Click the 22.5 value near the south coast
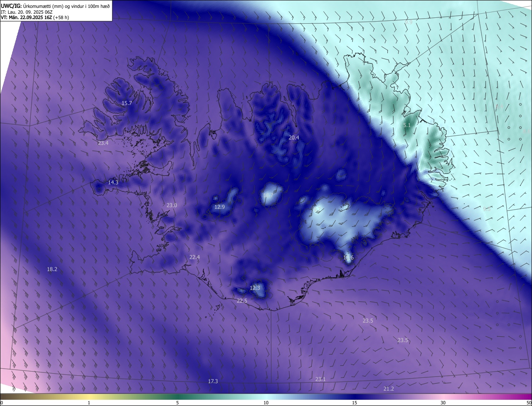Image resolution: width=532 pixels, height=406 pixels. pyautogui.click(x=242, y=301)
